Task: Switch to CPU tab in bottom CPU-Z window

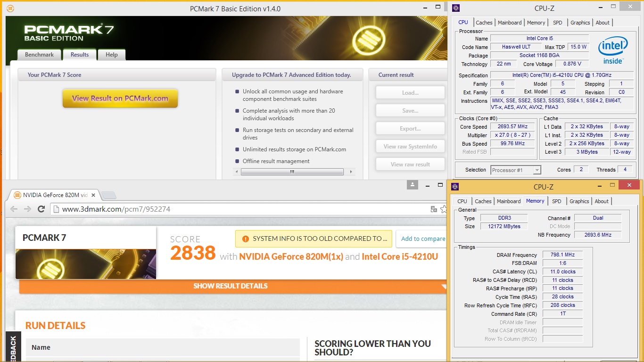Action: (462, 201)
